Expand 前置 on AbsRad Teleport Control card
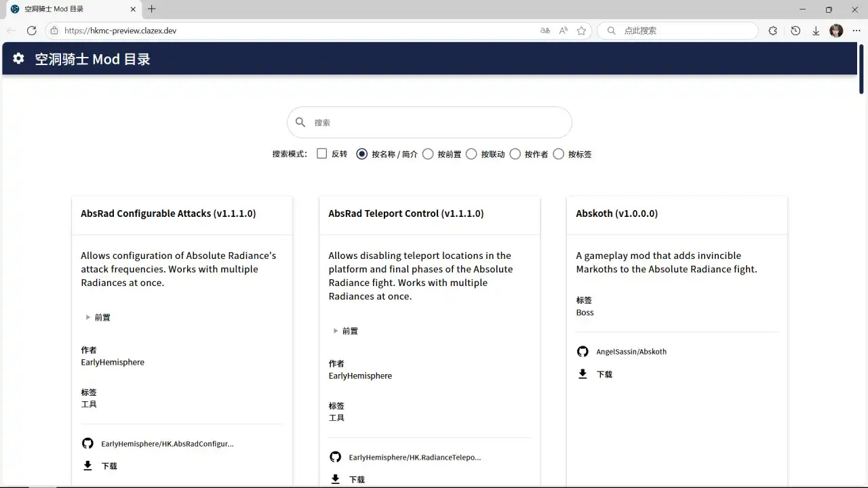The height and width of the screenshot is (488, 868). (x=345, y=331)
